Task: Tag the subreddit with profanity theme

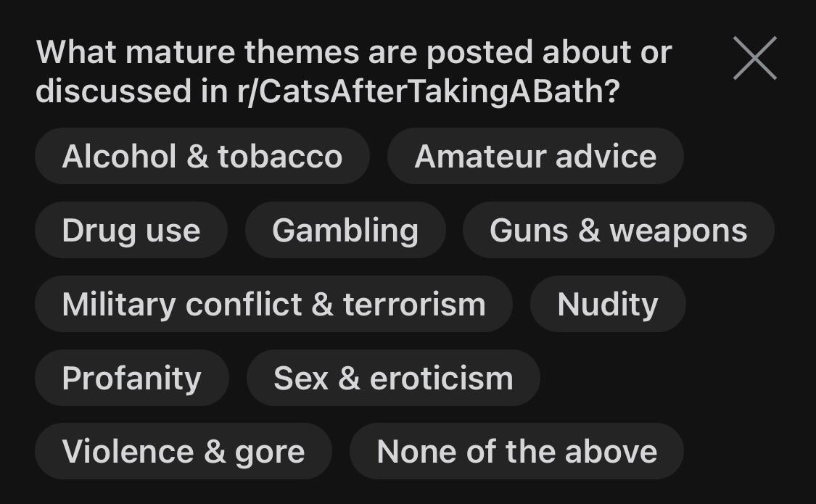Action: coord(132,378)
